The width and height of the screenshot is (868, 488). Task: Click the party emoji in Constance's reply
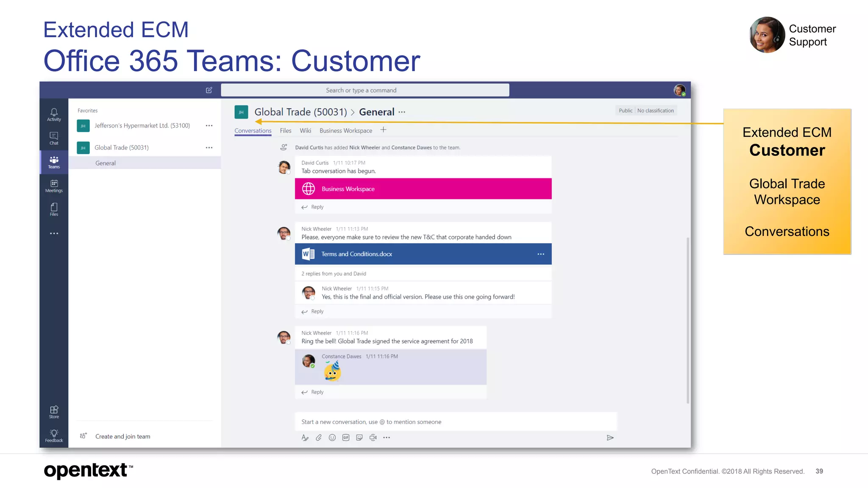pyautogui.click(x=332, y=371)
